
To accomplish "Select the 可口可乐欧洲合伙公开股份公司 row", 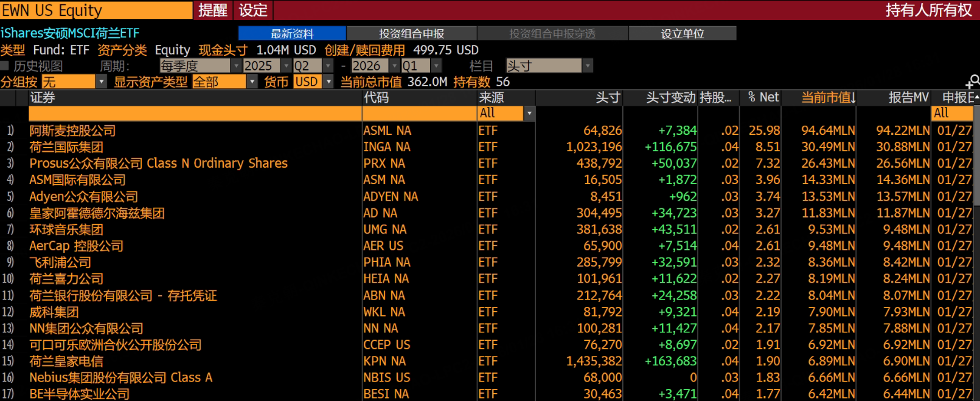I will tap(487, 345).
